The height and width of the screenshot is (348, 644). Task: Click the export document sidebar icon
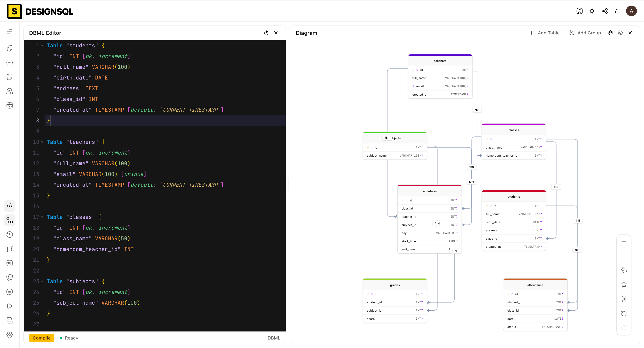click(9, 77)
